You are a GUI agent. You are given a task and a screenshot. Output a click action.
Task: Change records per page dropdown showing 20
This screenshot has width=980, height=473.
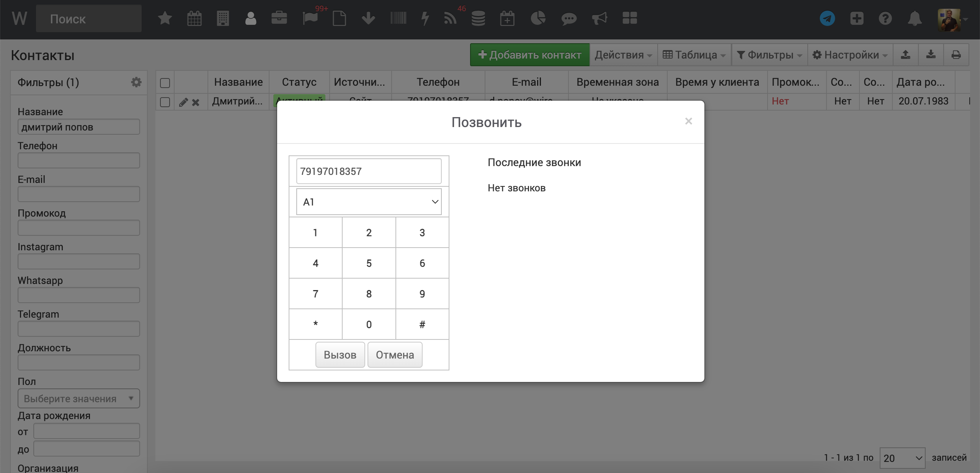tap(902, 458)
